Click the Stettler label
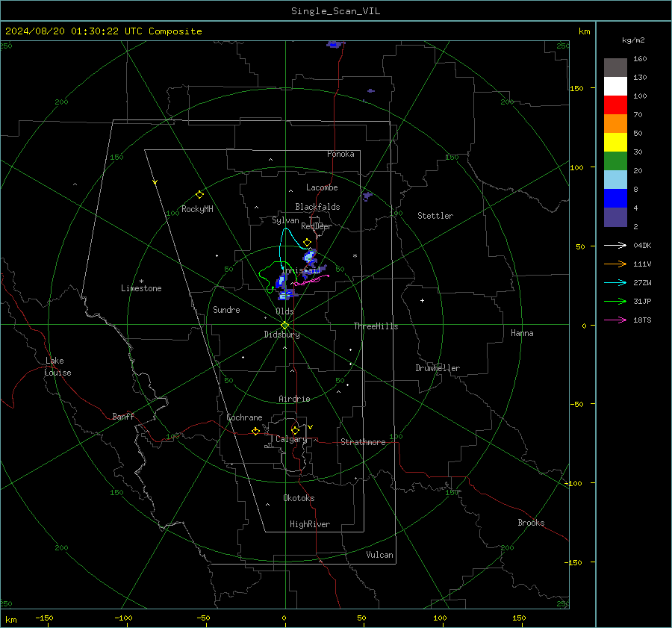The width and height of the screenshot is (672, 628). (435, 216)
